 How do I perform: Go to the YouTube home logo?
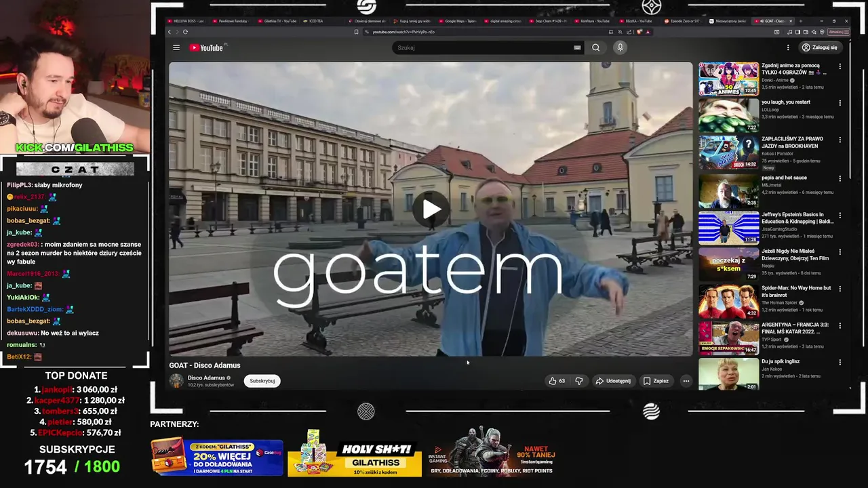pos(206,47)
